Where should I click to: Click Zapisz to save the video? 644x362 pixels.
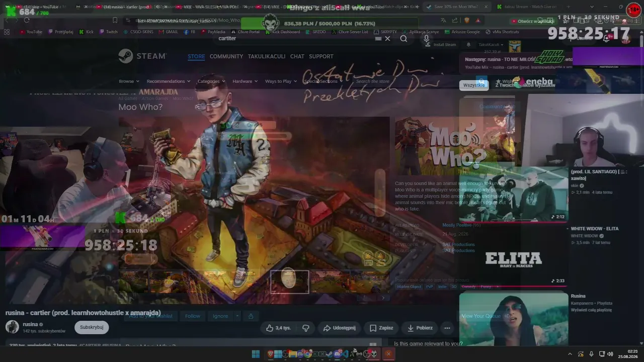click(381, 328)
